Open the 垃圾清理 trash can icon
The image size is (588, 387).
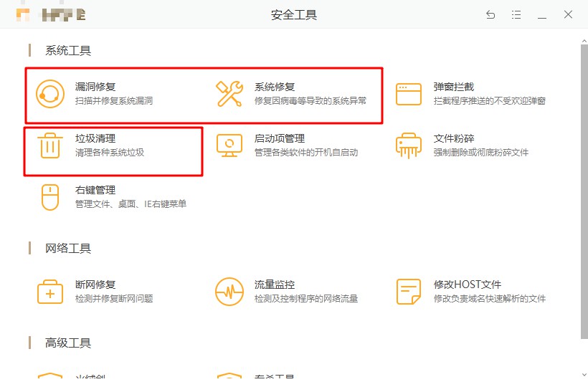point(50,145)
